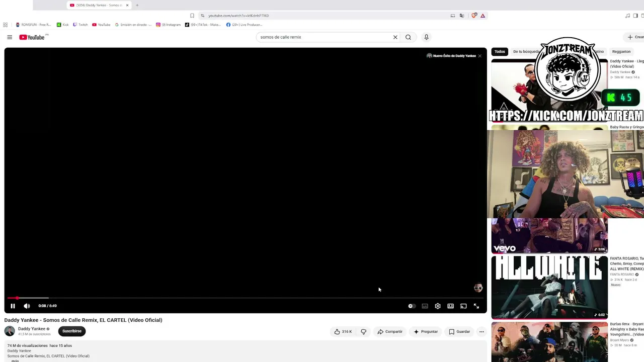This screenshot has width=644, height=362.
Task: Open the Burlao Rmx video title
Action: click(627, 329)
